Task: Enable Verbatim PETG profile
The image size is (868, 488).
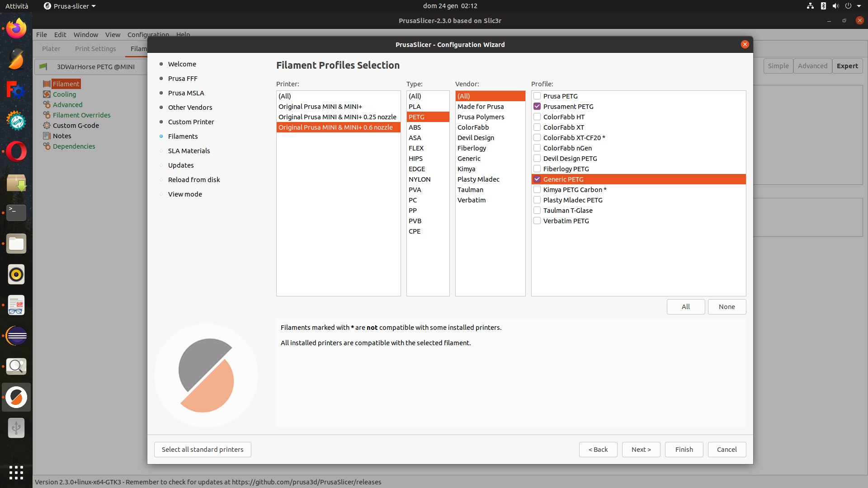Action: point(537,221)
